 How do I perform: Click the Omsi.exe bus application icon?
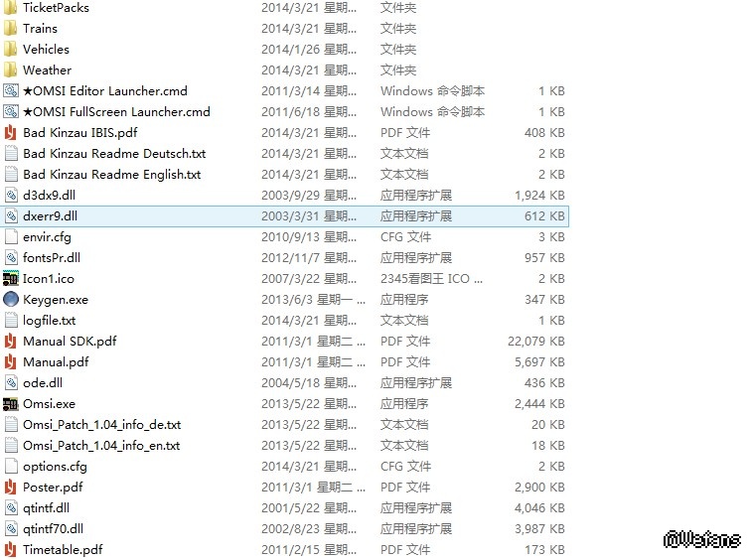[x=11, y=404]
